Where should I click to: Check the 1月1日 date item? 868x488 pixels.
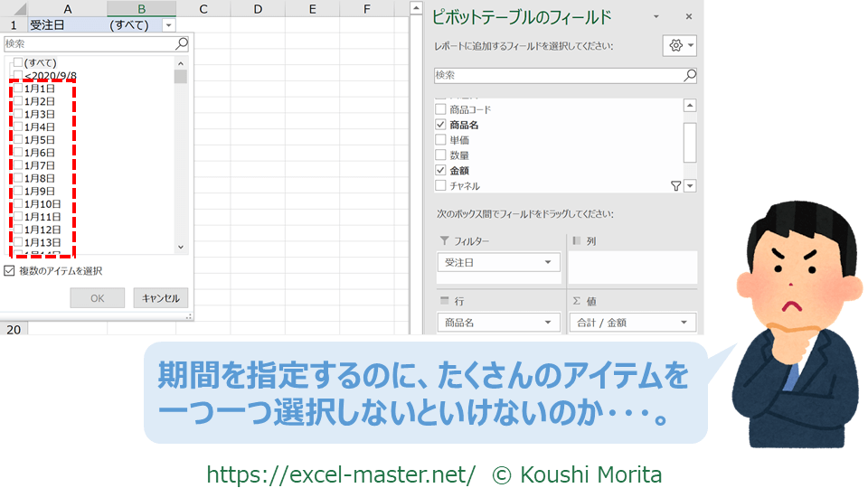coord(18,89)
